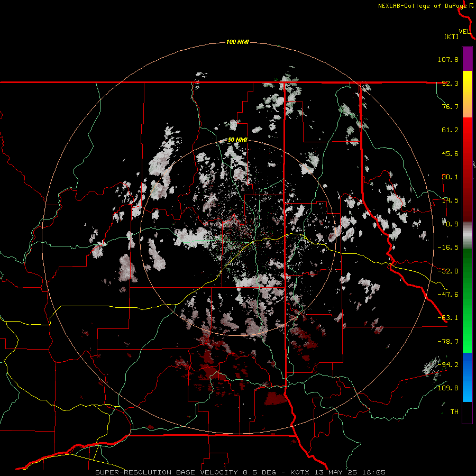
Task: Select the -32.0 velocity scale value
Action: click(x=448, y=271)
